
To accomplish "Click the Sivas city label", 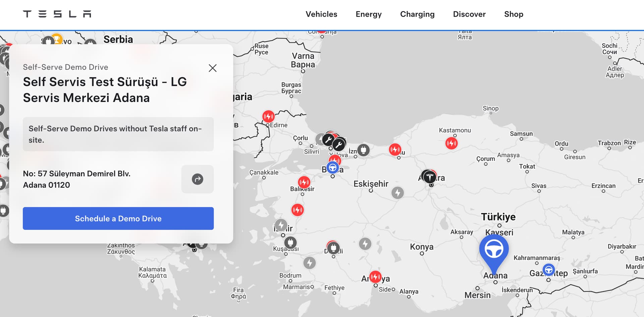I will point(539,186).
